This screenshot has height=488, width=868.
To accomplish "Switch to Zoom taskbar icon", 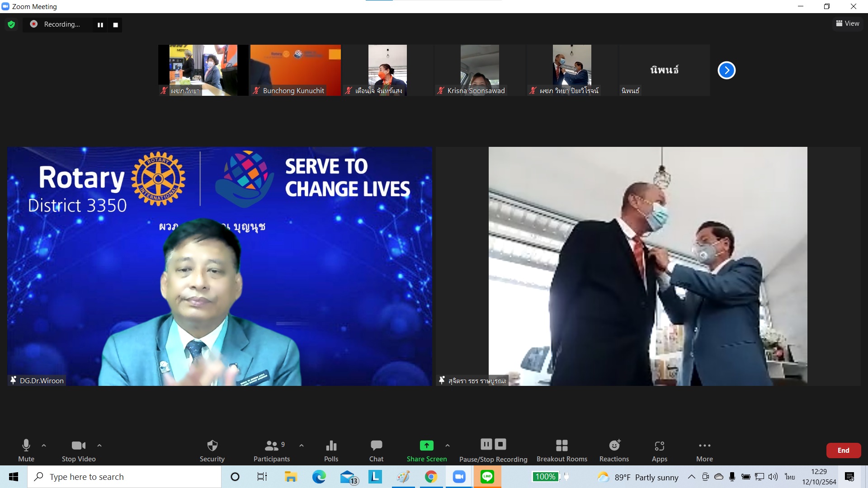I will [459, 477].
